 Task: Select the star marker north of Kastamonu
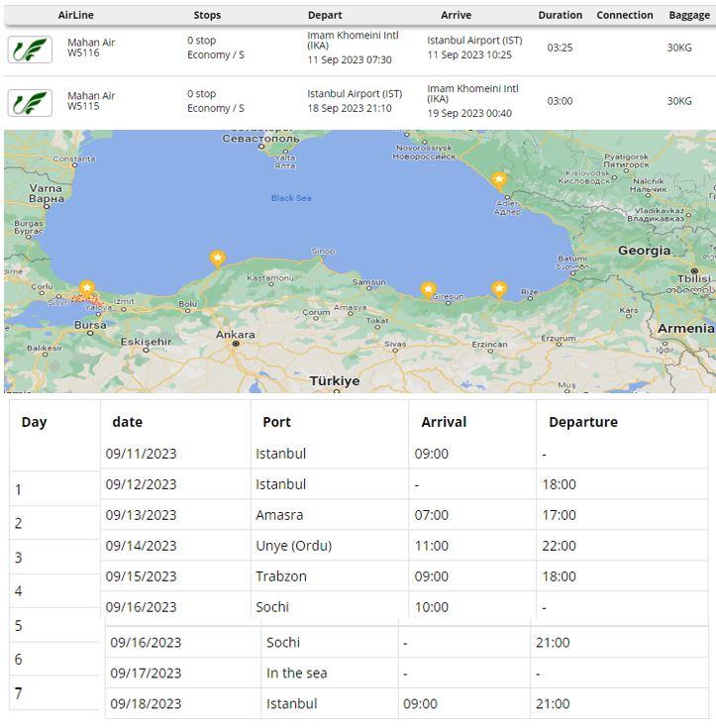click(x=217, y=259)
